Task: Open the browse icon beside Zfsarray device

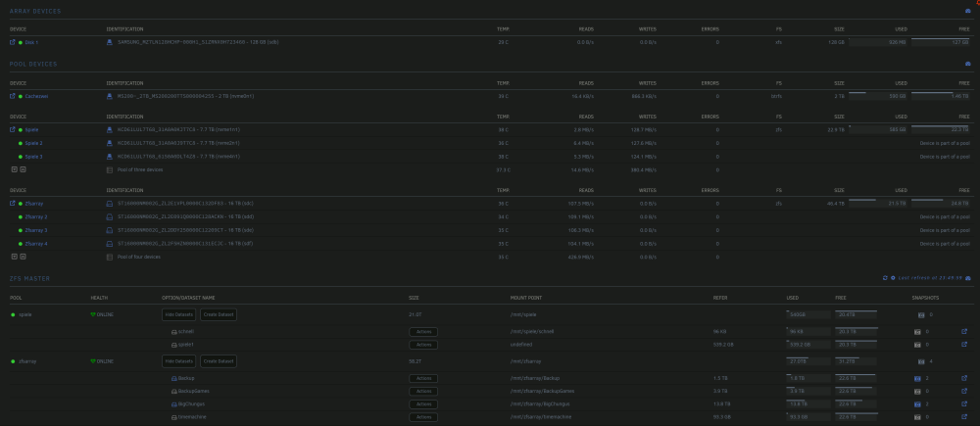Action: [x=13, y=204]
